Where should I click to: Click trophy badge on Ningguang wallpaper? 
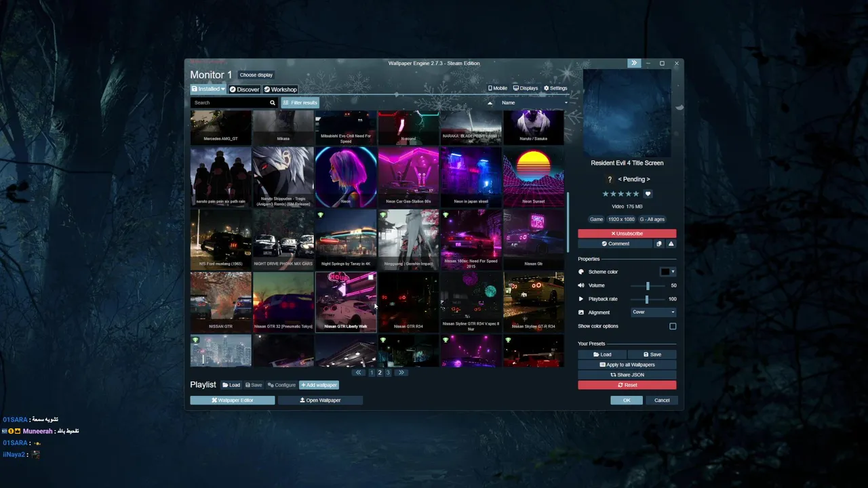pos(383,215)
